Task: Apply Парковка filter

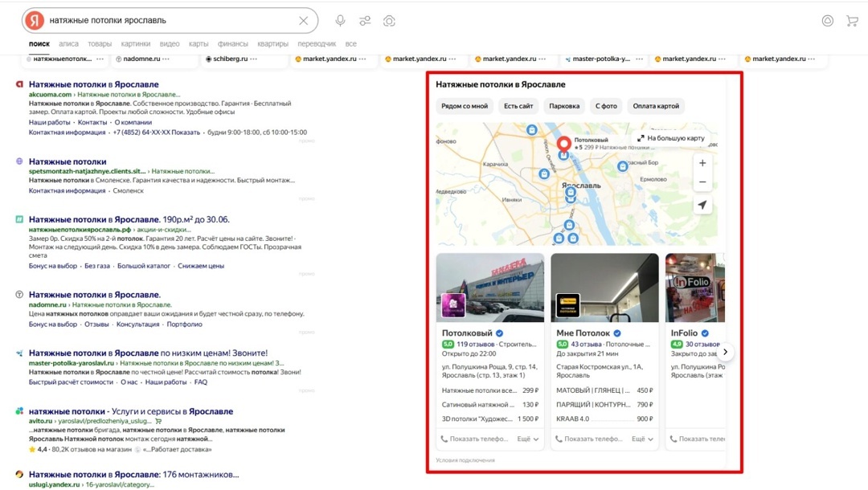Action: pyautogui.click(x=564, y=106)
